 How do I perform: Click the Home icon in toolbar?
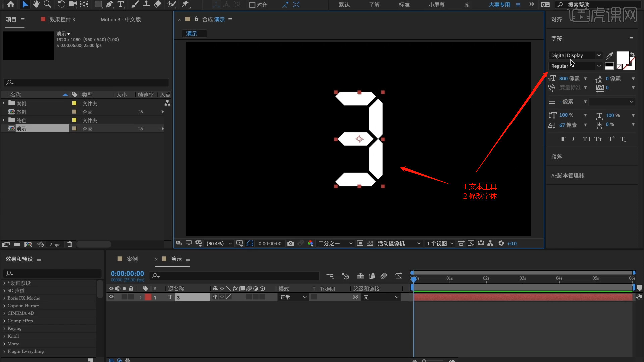[x=11, y=4]
